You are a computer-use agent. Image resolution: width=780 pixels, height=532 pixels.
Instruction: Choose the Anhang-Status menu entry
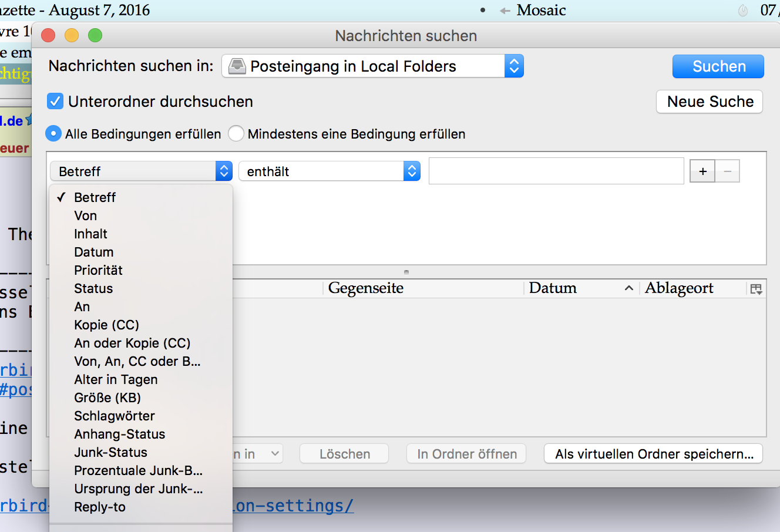(x=141, y=434)
